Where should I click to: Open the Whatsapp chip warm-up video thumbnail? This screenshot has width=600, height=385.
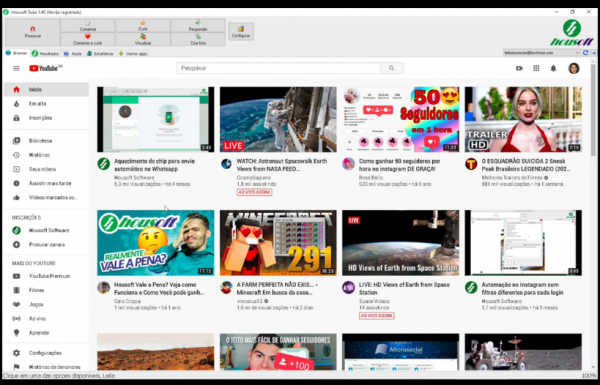156,119
